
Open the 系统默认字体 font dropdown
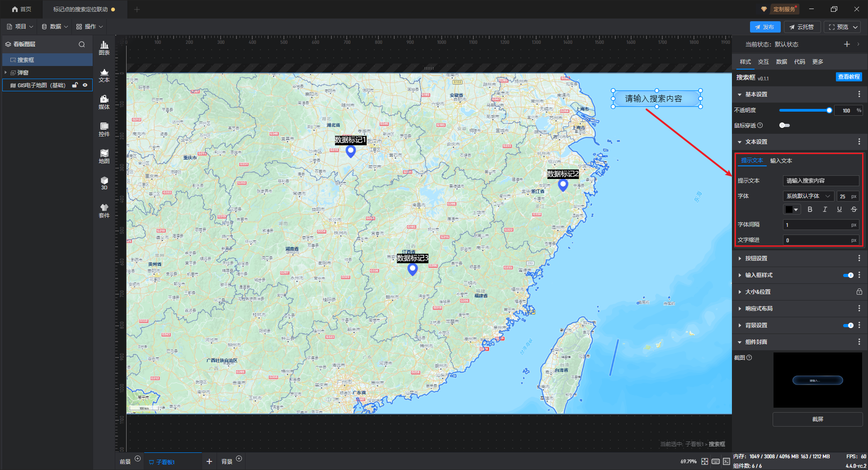808,196
